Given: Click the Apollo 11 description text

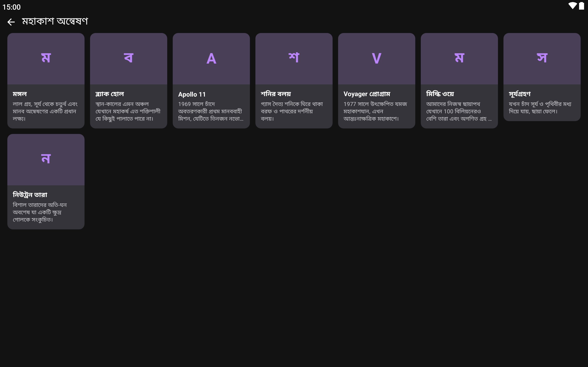Looking at the screenshot, I should point(211,111).
